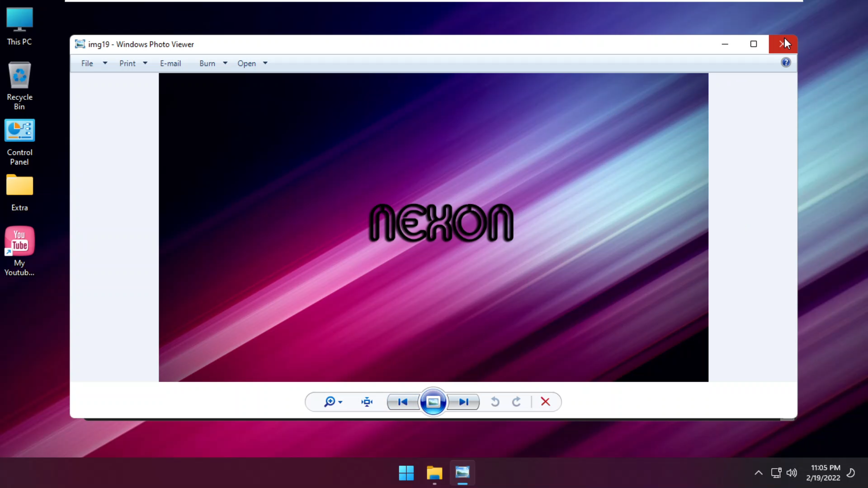Select the Recycle Bin desktop icon
Image resolution: width=868 pixels, height=488 pixels.
19,86
